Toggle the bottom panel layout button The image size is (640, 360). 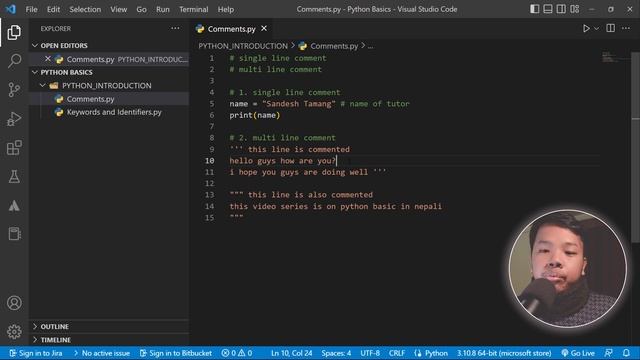tap(548, 9)
